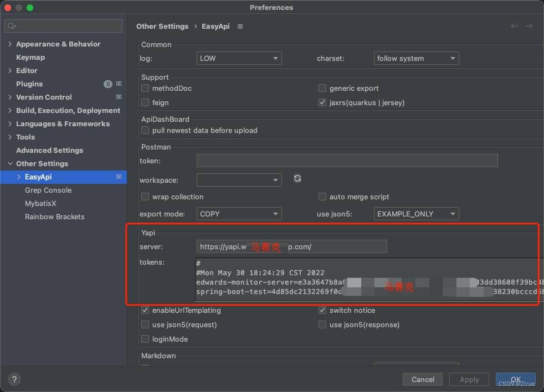Check pull newest data before upload
The image size is (544, 392).
145,131
